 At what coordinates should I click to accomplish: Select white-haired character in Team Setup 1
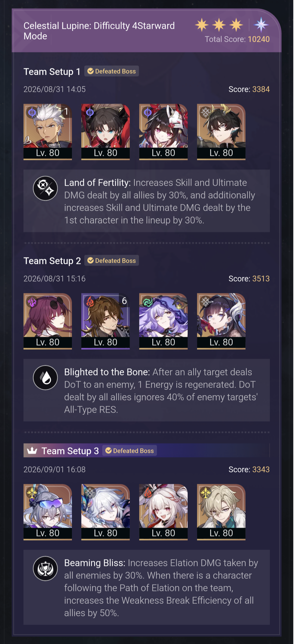[x=48, y=132]
